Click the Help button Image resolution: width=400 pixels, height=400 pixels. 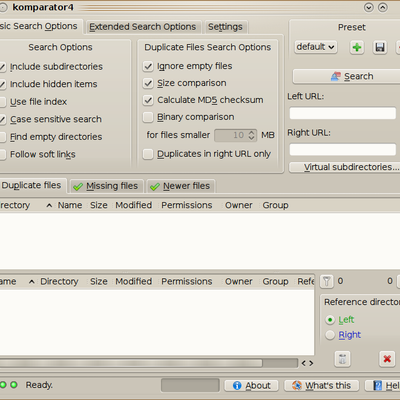[383, 386]
